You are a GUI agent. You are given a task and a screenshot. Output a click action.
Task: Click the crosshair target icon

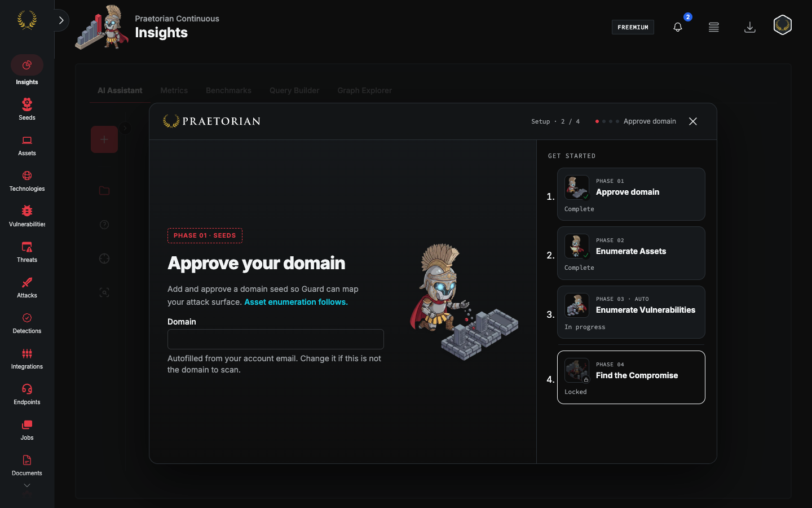104,259
